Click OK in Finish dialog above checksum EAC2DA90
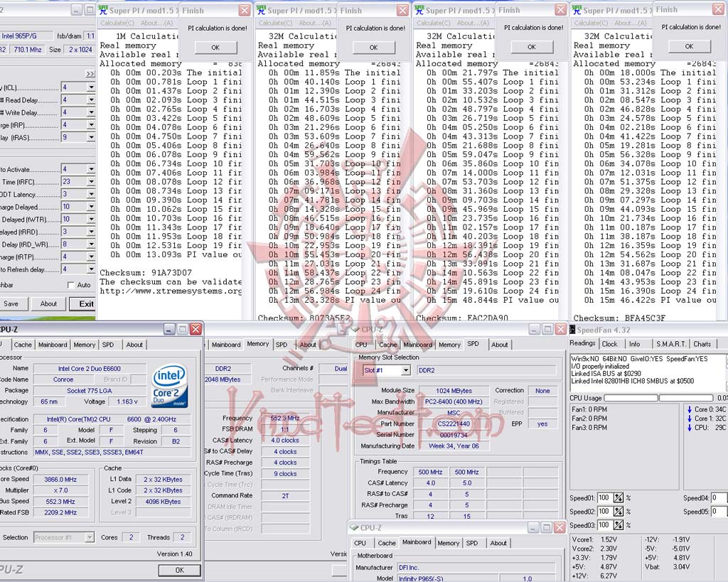Viewport: 728px width, 582px height. click(x=532, y=47)
